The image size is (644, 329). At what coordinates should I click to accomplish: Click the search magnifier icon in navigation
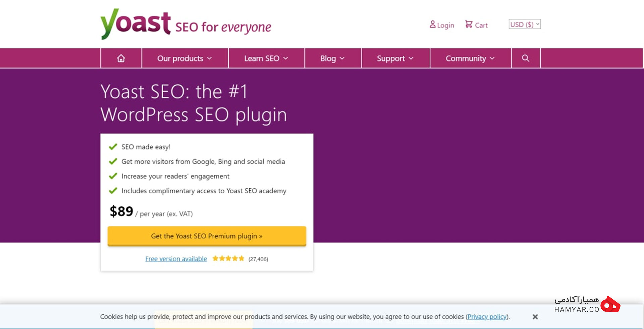pos(526,58)
